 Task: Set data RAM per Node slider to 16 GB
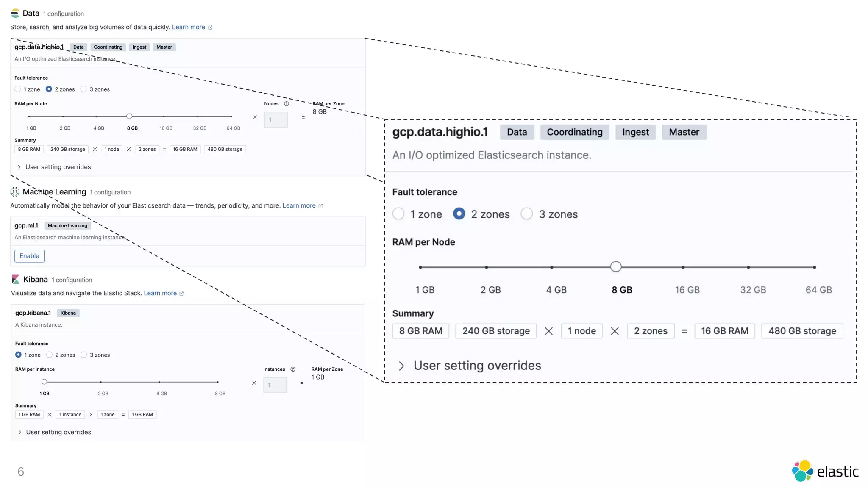(x=164, y=116)
